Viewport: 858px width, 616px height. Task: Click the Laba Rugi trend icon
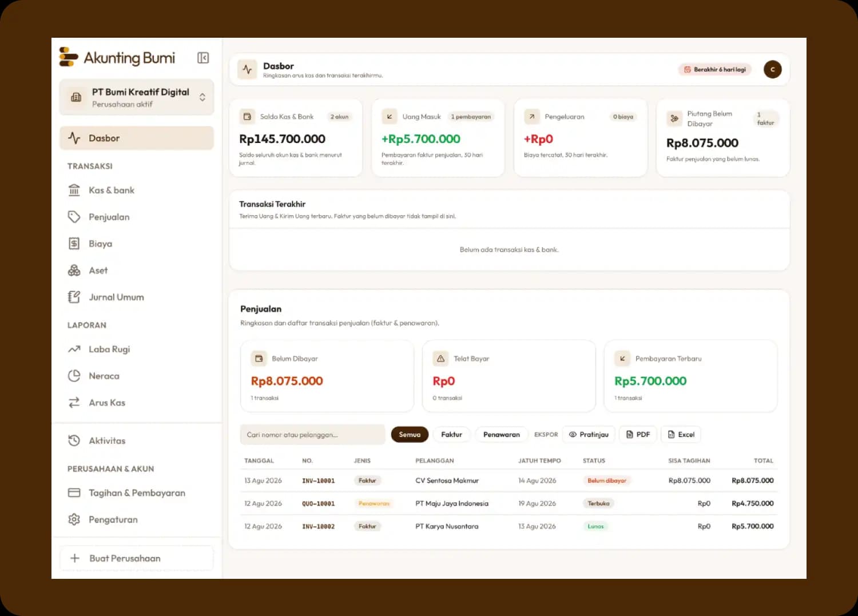[x=74, y=349]
